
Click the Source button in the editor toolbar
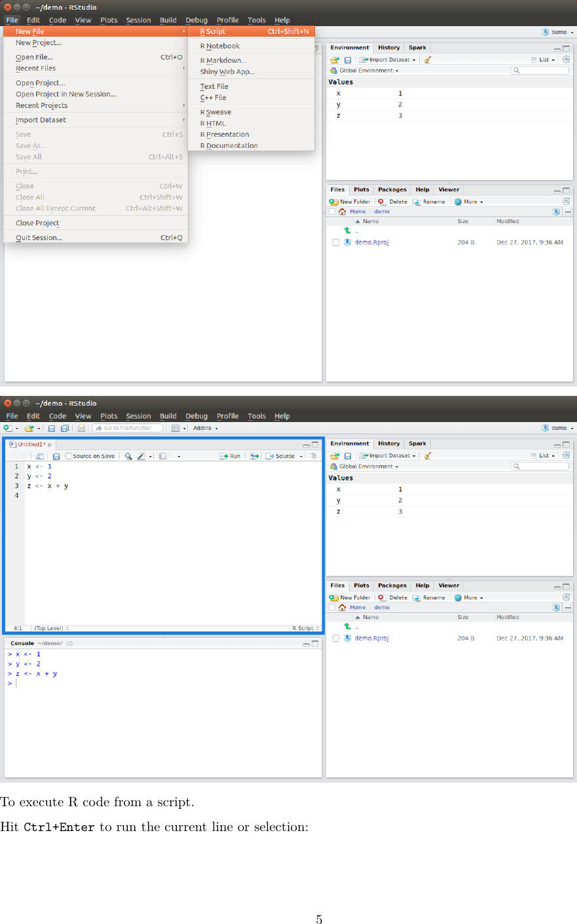click(x=280, y=456)
